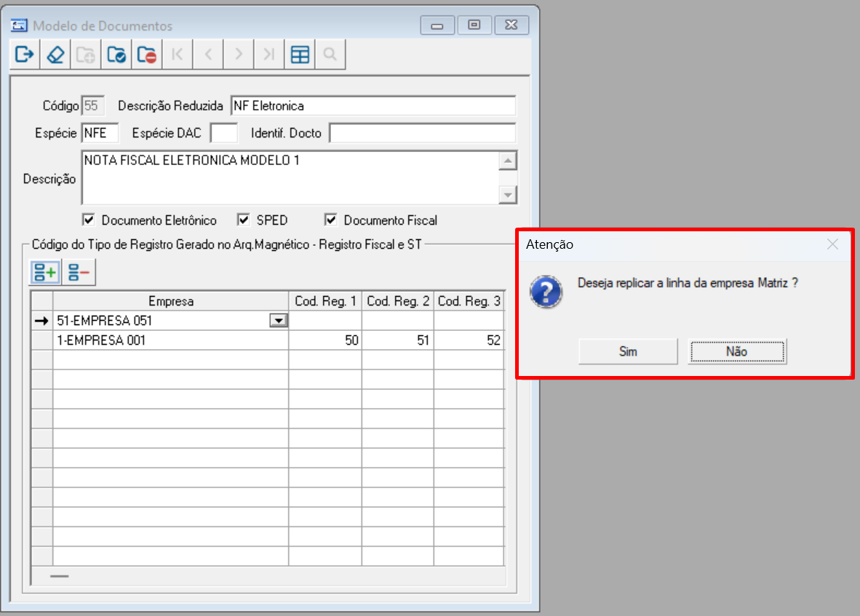Click the delete record folder icon
Viewport: 860px width, 616px height.
[x=147, y=55]
